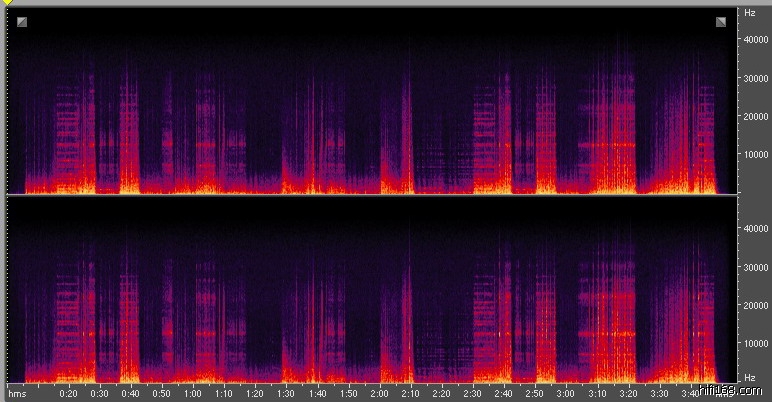Click the 2:40 mark on the time ruler

504,394
